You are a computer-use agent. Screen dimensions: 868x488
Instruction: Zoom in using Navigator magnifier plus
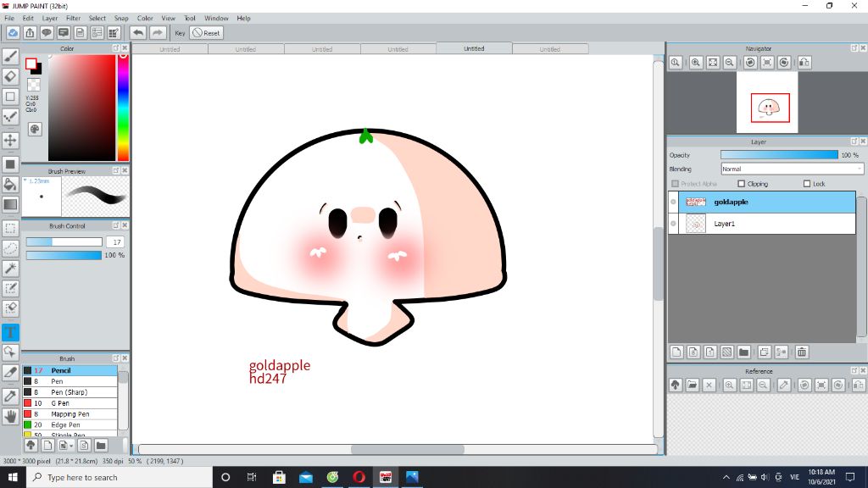[x=696, y=63]
